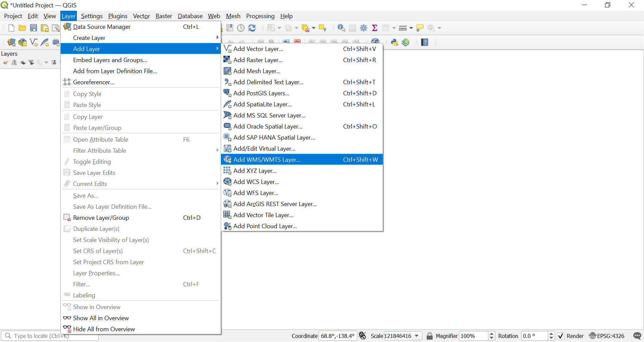This screenshot has height=342, width=644.
Task: Toggle extents and mouse position display
Action: click(x=362, y=336)
